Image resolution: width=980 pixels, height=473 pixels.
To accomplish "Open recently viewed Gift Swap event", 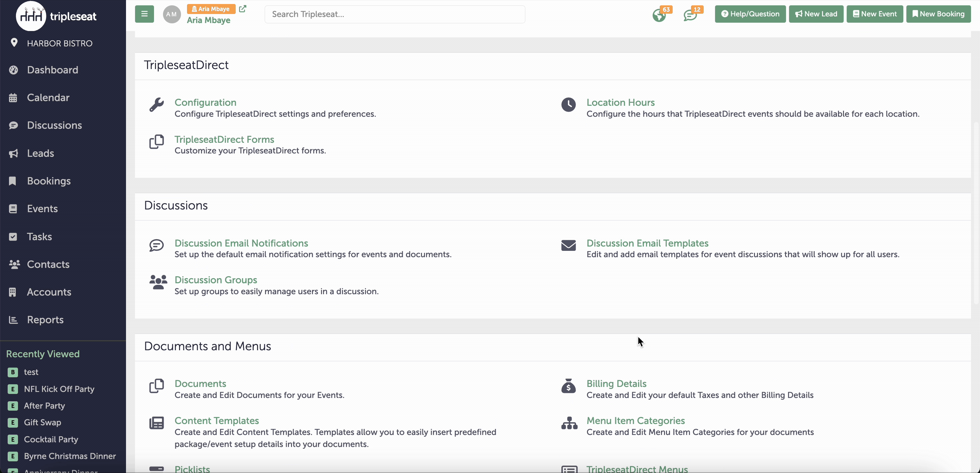I will (x=42, y=422).
